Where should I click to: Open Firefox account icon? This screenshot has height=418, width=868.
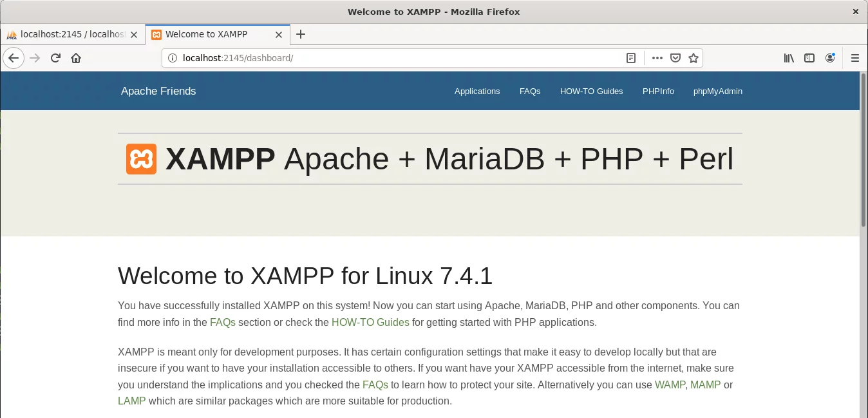(x=830, y=58)
